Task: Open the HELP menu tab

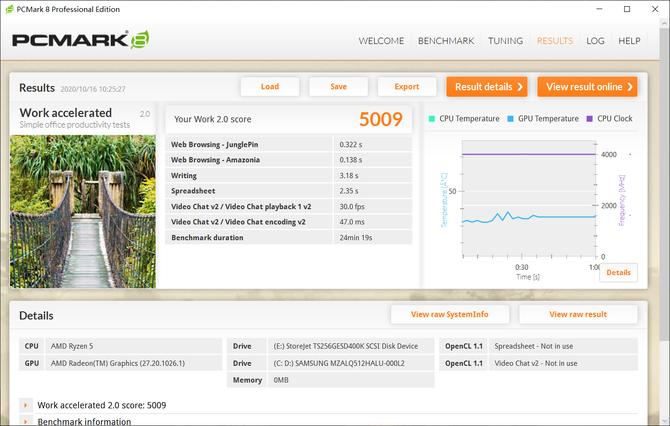Action: 629,41
